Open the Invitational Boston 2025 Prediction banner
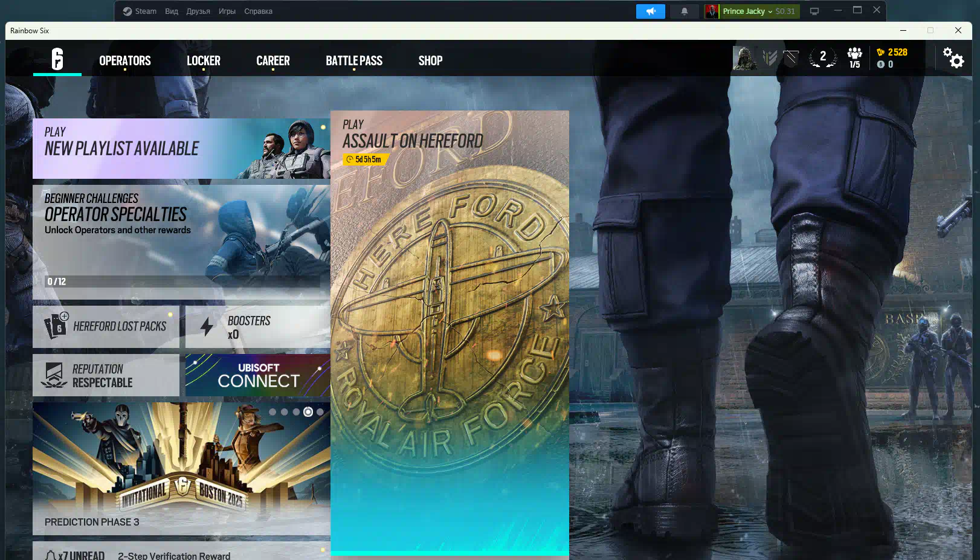This screenshot has height=560, width=980. (x=181, y=469)
